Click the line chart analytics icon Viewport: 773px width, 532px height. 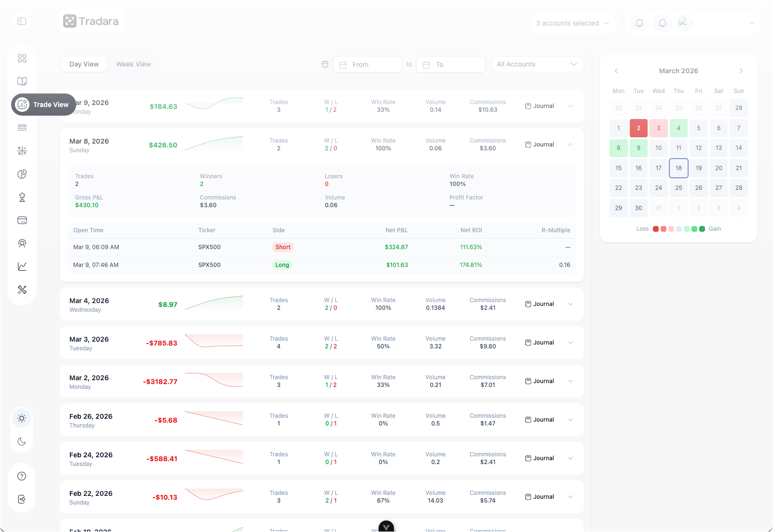tap(22, 266)
